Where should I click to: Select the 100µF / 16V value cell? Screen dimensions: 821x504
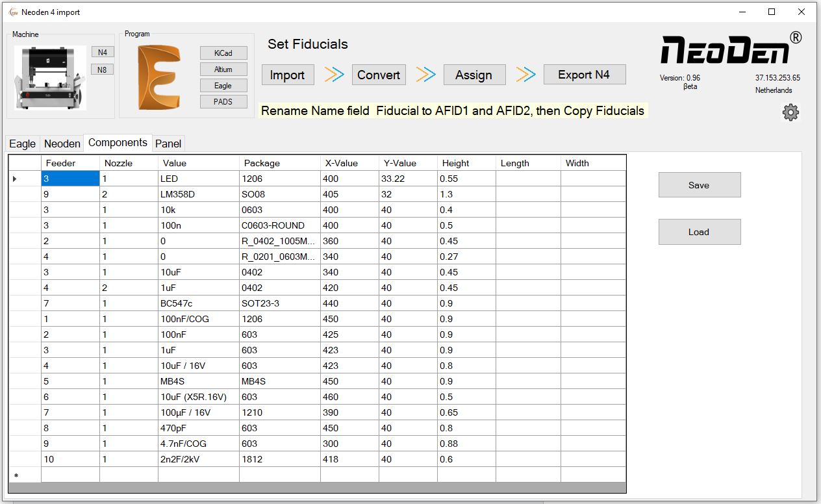click(199, 412)
